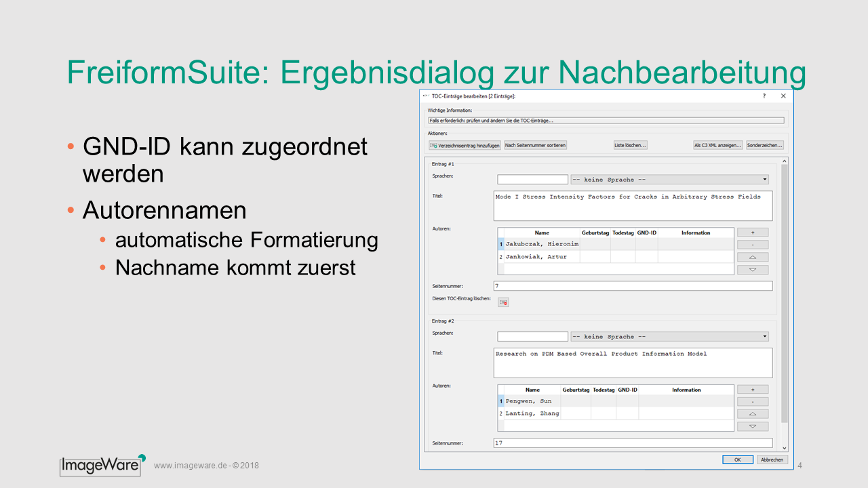The height and width of the screenshot is (488, 868).
Task: Remove author with minus in Eintrag #2
Action: point(753,402)
